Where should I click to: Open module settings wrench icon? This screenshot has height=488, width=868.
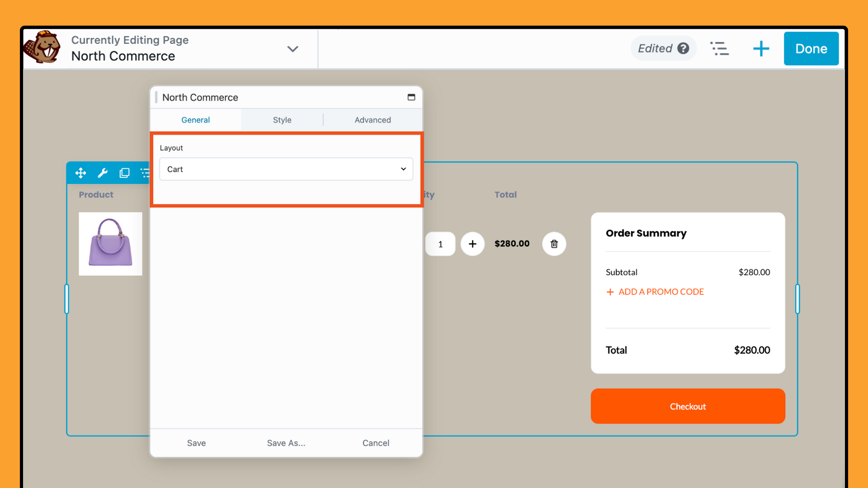click(103, 173)
